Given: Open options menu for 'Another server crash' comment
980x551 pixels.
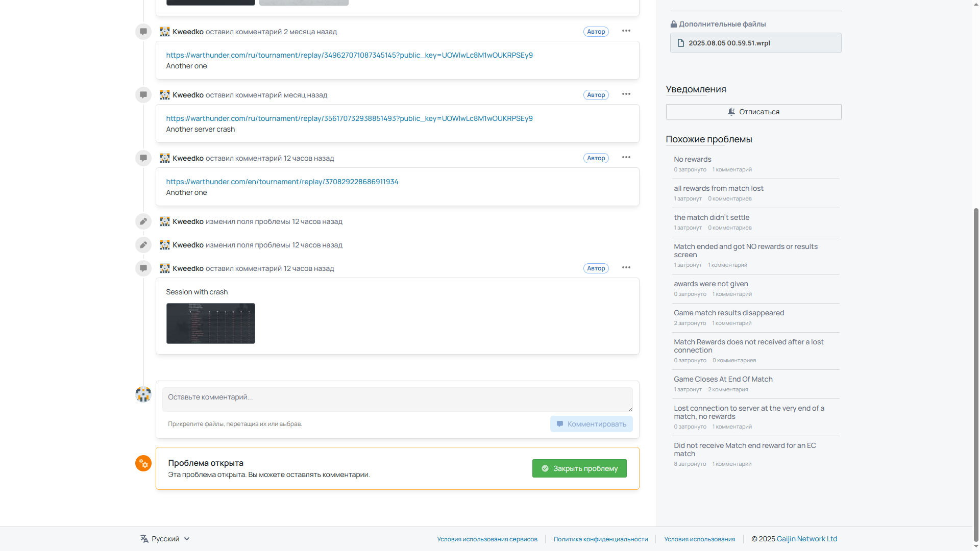Looking at the screenshot, I should point(626,94).
